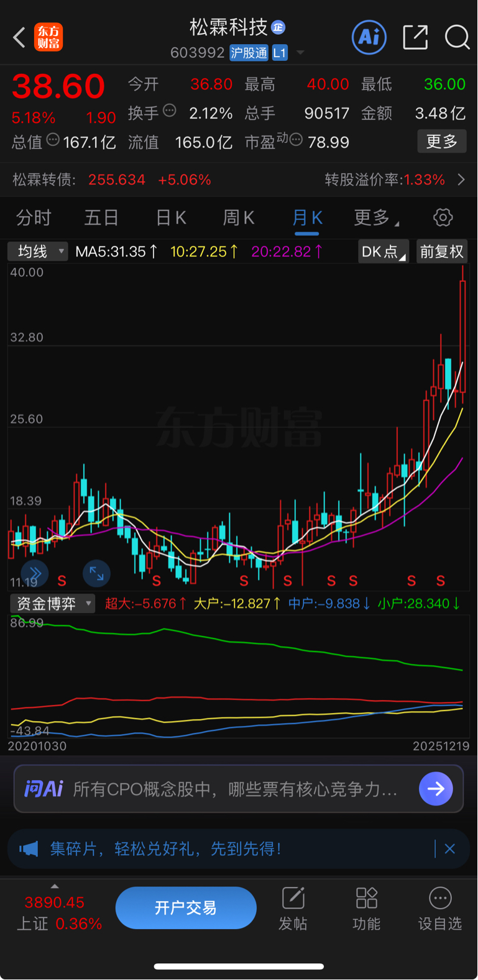Tap the MA5:31.35 value
The image size is (478, 980).
(x=116, y=252)
